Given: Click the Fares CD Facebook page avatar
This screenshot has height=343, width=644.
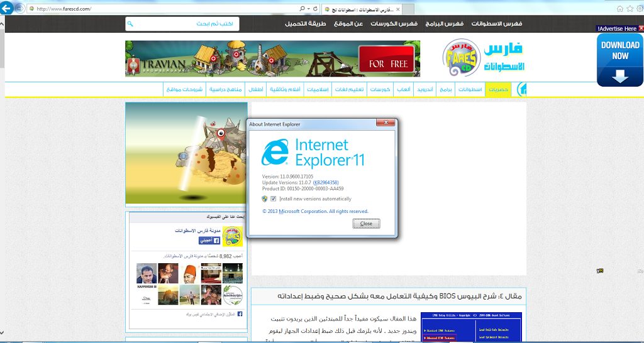Looking at the screenshot, I should tap(233, 236).
